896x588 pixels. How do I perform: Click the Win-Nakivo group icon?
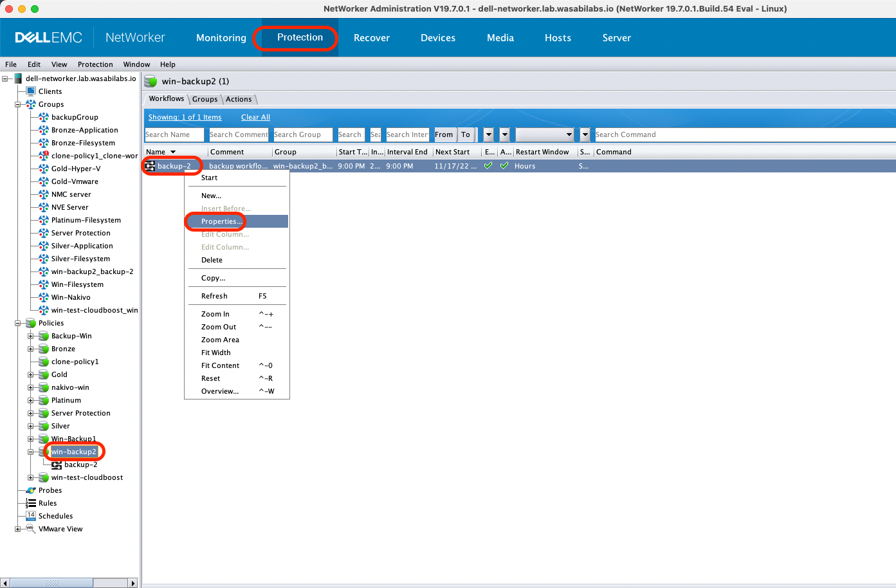[x=44, y=297]
